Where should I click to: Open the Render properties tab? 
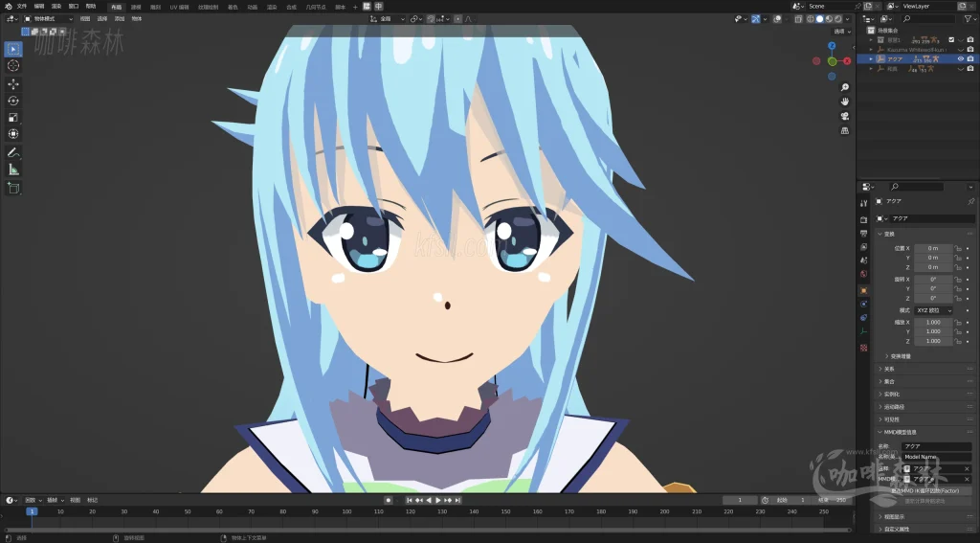click(x=863, y=219)
